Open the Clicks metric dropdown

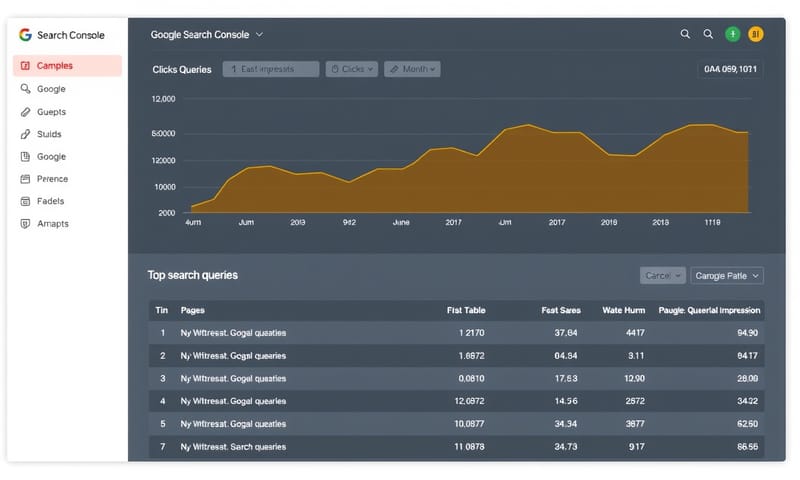(x=351, y=69)
